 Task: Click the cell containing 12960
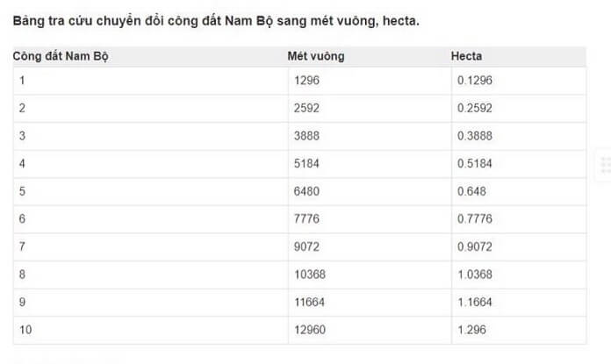(x=370, y=330)
